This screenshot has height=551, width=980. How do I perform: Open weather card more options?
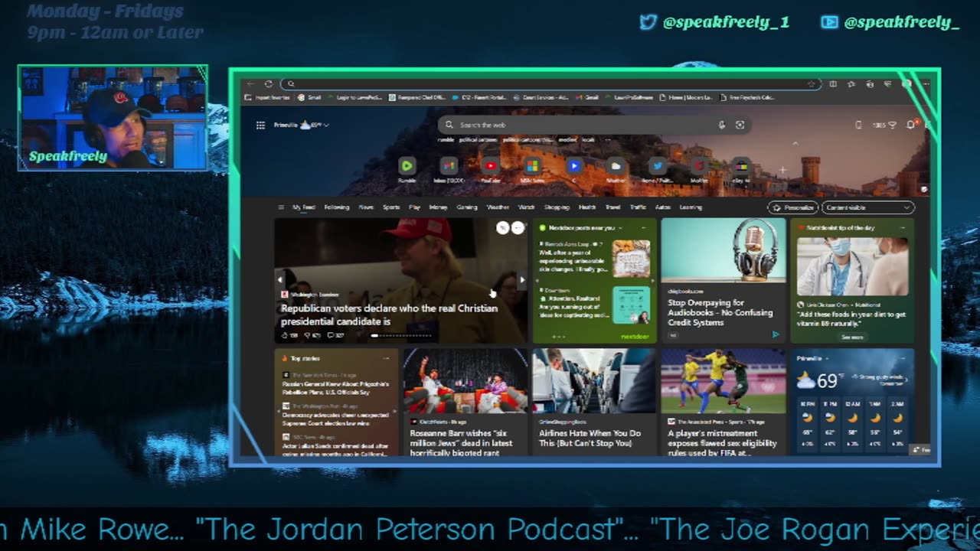[x=903, y=358]
